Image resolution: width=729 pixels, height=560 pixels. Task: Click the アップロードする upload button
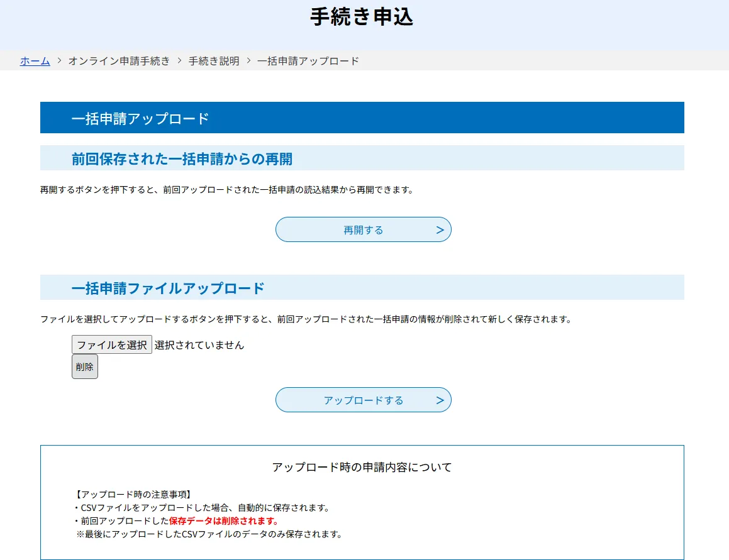coord(363,399)
